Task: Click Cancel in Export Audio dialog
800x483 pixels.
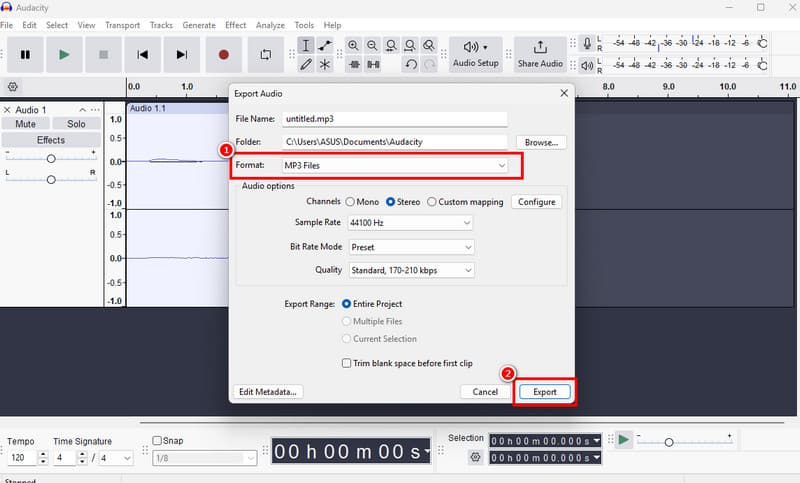Action: coord(485,392)
